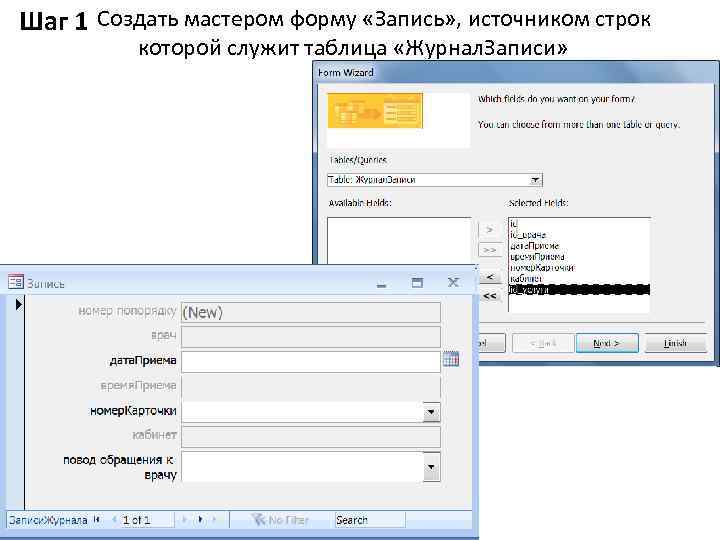Click the датаПриема input field
Image resolution: width=720 pixels, height=540 pixels.
311,361
